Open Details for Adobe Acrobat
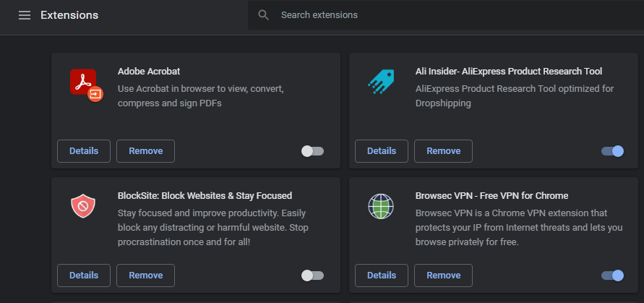Screen dimensions: 644x303 (84, 151)
